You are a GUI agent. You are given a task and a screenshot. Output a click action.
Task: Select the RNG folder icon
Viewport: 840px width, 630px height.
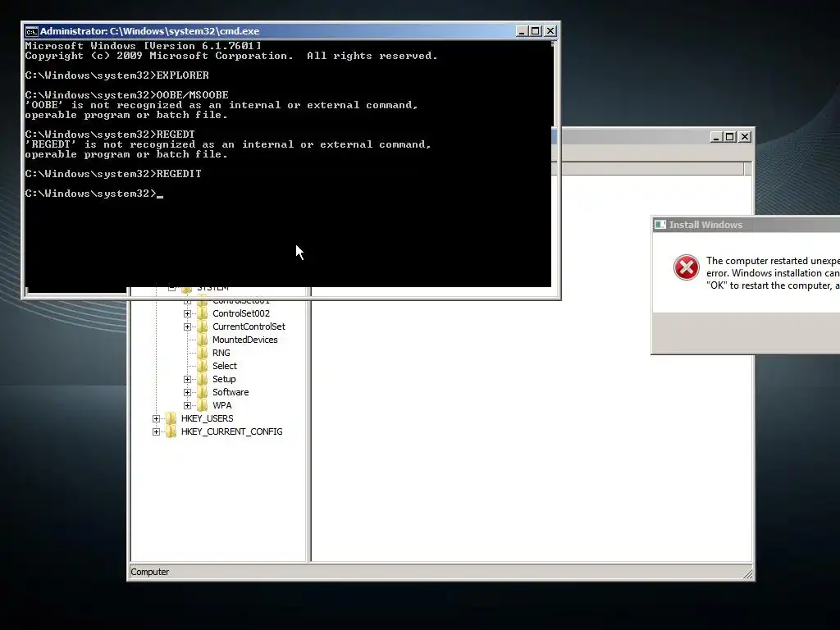pos(203,353)
